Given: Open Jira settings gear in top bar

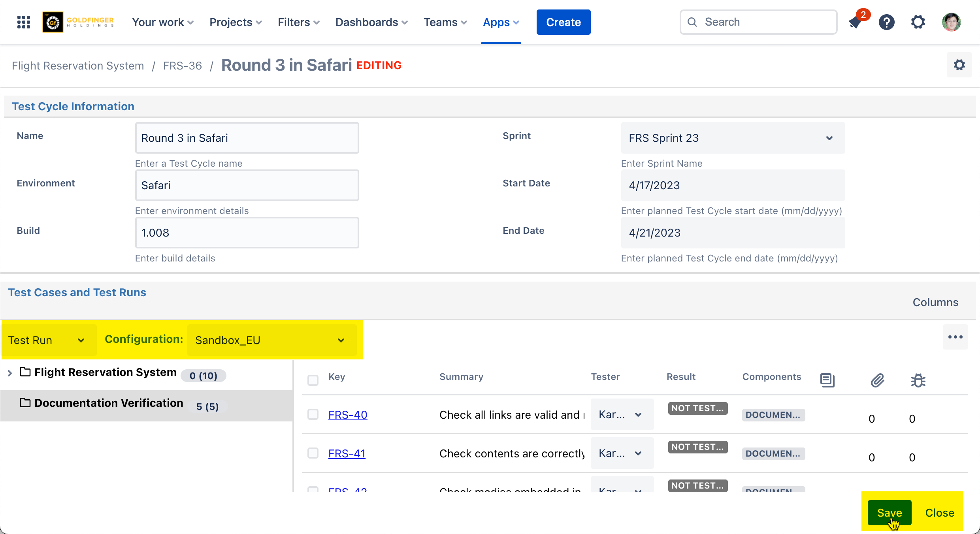Looking at the screenshot, I should point(918,22).
